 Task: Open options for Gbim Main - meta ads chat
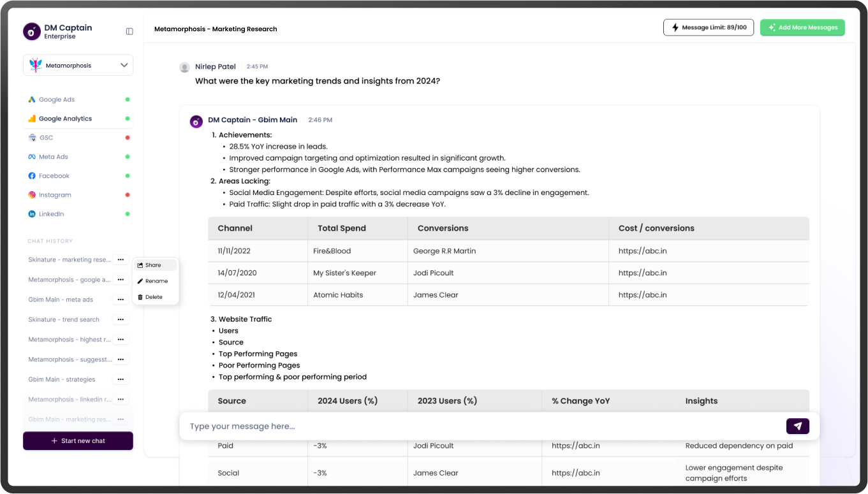(121, 300)
